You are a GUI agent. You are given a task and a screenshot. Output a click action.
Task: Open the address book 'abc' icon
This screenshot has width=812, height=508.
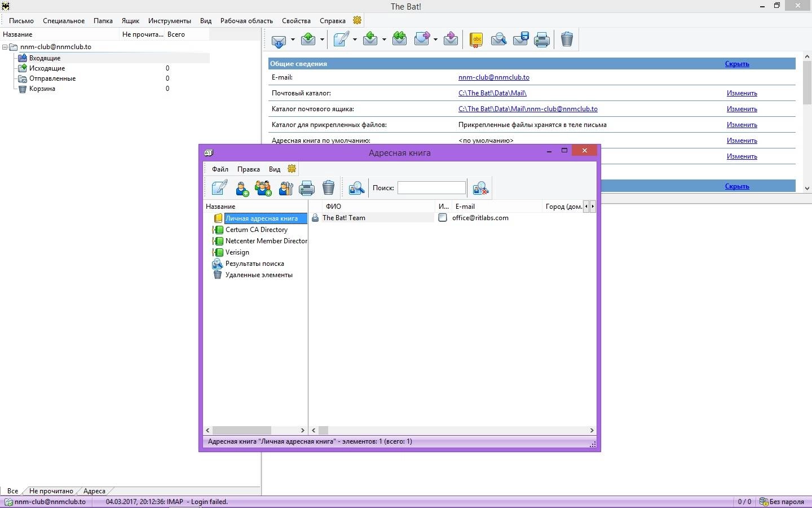tap(476, 40)
